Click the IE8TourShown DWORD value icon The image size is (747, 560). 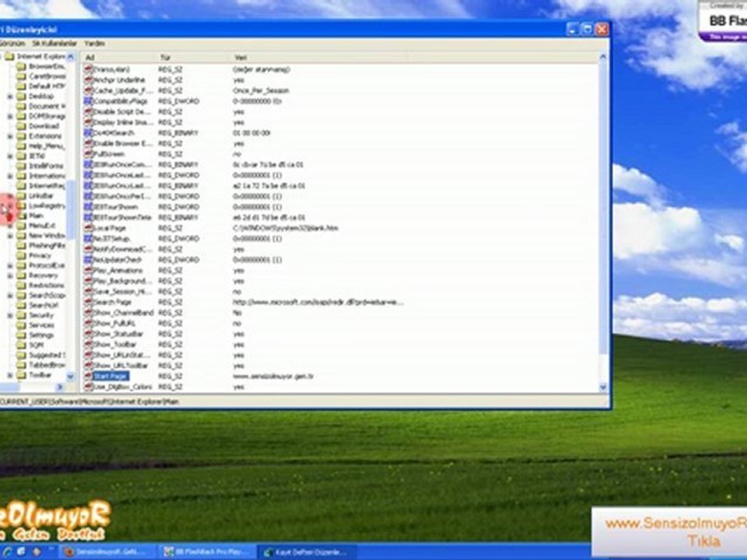pos(88,207)
